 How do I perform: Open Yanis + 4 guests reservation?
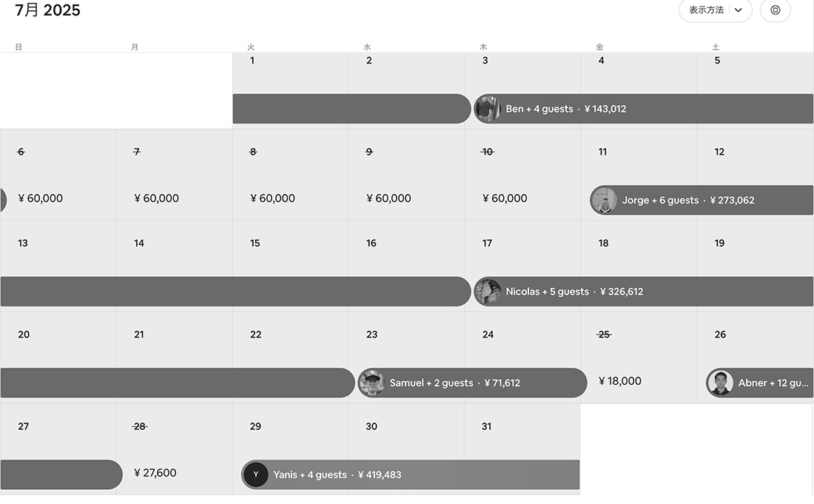(x=410, y=474)
